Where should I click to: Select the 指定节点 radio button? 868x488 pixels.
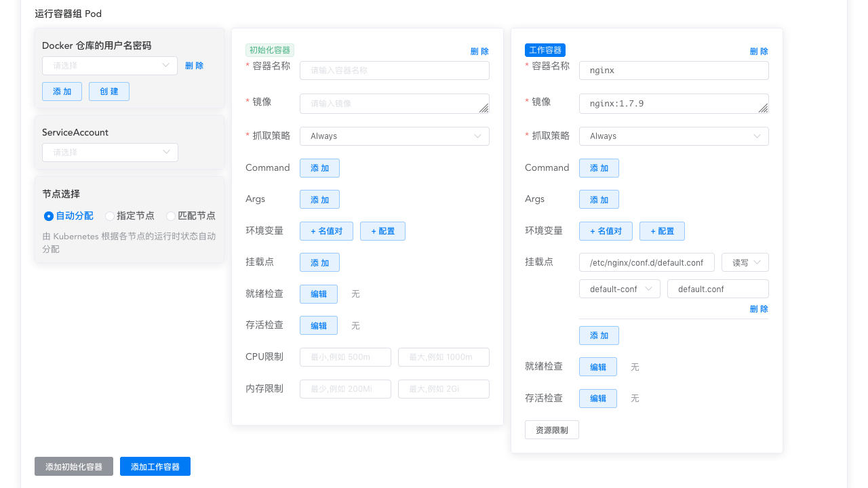click(109, 216)
